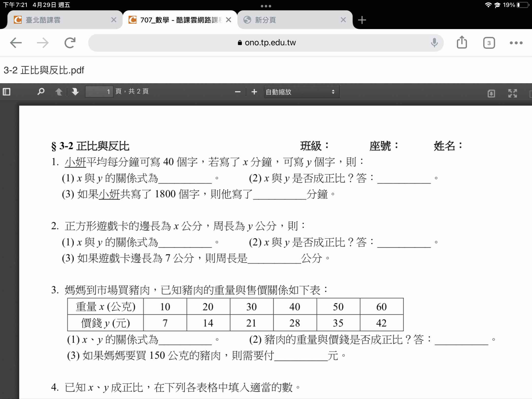This screenshot has height=399, width=532.
Task: Zoom in the PDF document
Action: [x=254, y=92]
